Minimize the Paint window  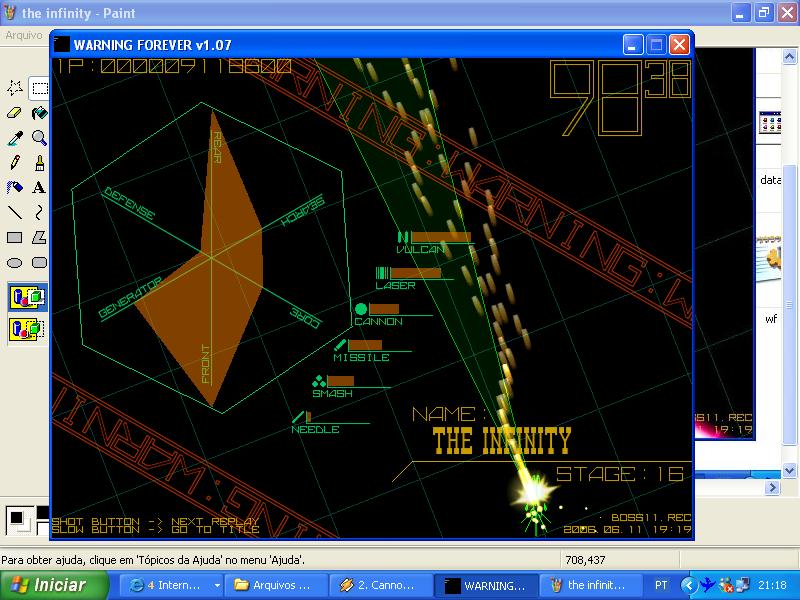click(740, 12)
